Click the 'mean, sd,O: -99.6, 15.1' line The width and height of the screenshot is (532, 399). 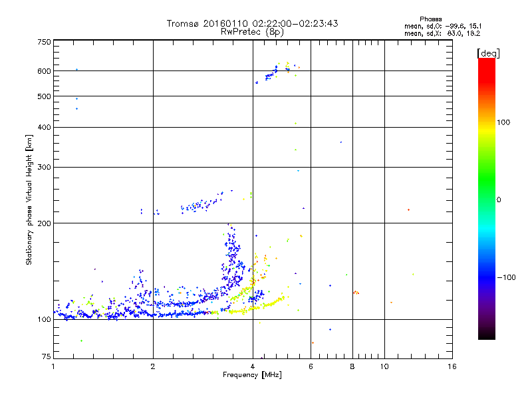point(443,26)
